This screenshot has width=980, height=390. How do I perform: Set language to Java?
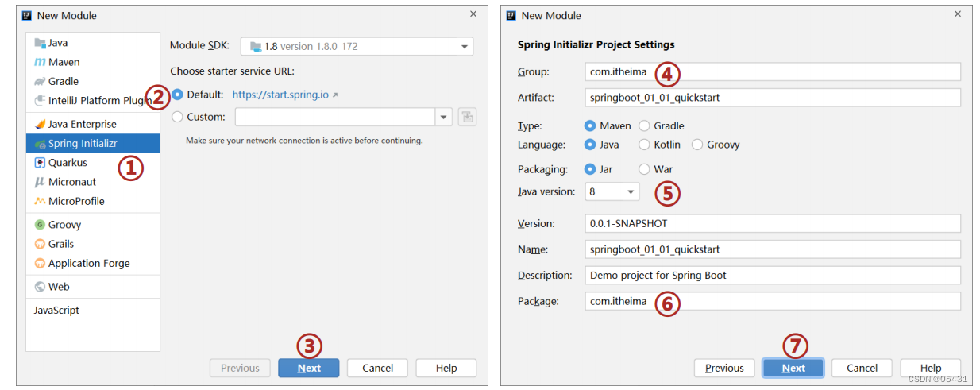coord(590,145)
